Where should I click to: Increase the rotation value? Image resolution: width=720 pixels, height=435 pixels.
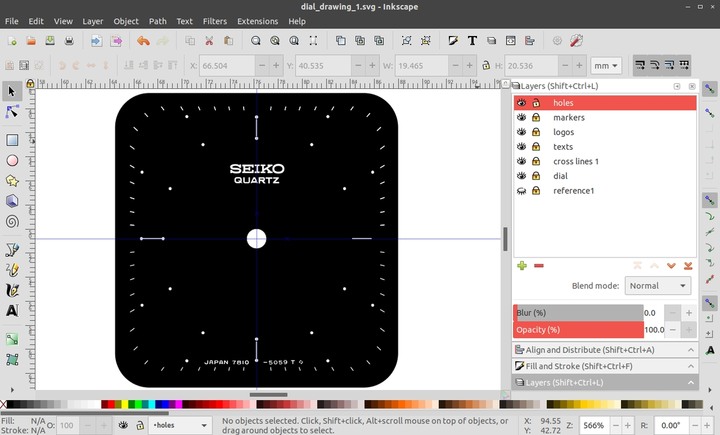pyautogui.click(x=707, y=425)
